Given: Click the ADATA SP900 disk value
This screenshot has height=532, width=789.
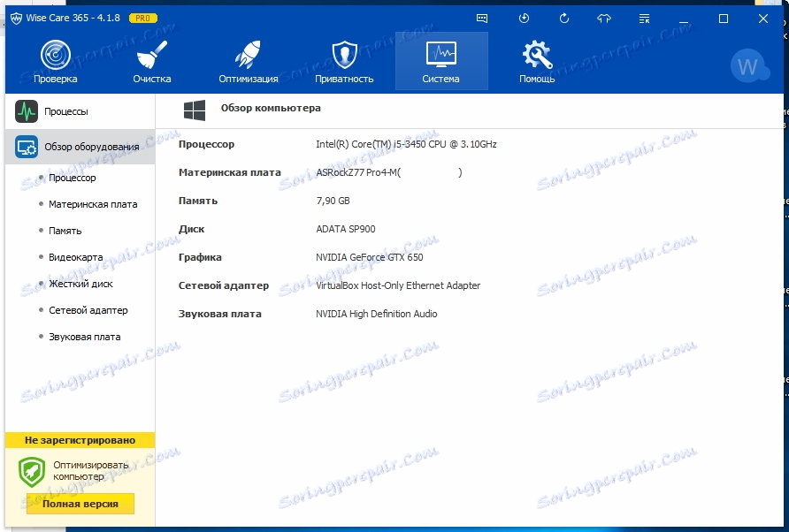Looking at the screenshot, I should [x=346, y=229].
